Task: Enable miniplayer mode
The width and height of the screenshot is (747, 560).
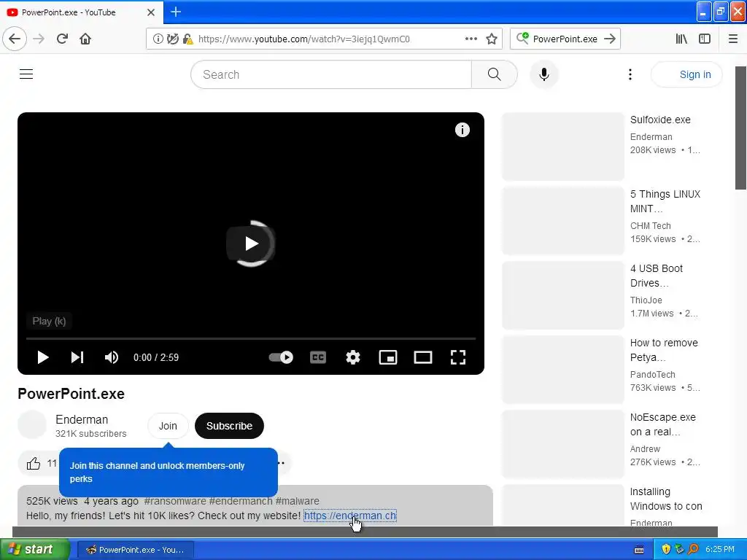Action: pos(388,357)
